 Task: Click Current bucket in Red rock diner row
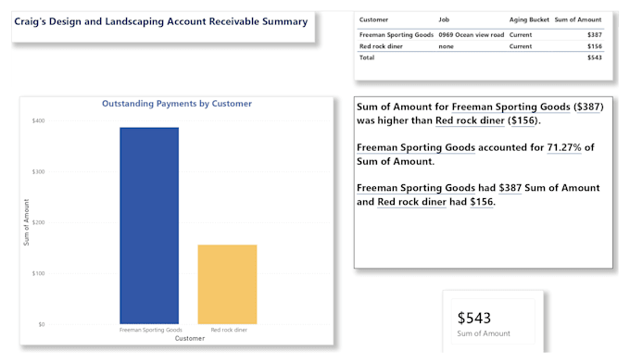pos(521,46)
